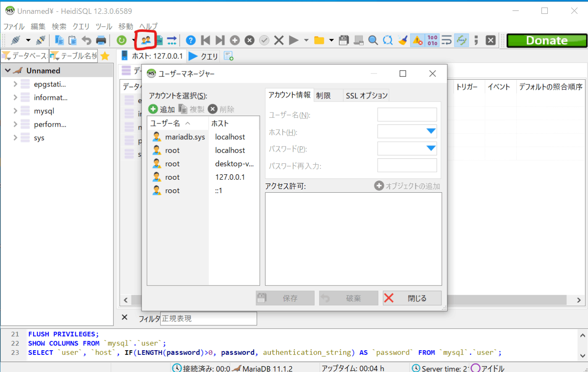The image size is (588, 372).
Task: Click the post changes checkmark icon
Action: 264,40
